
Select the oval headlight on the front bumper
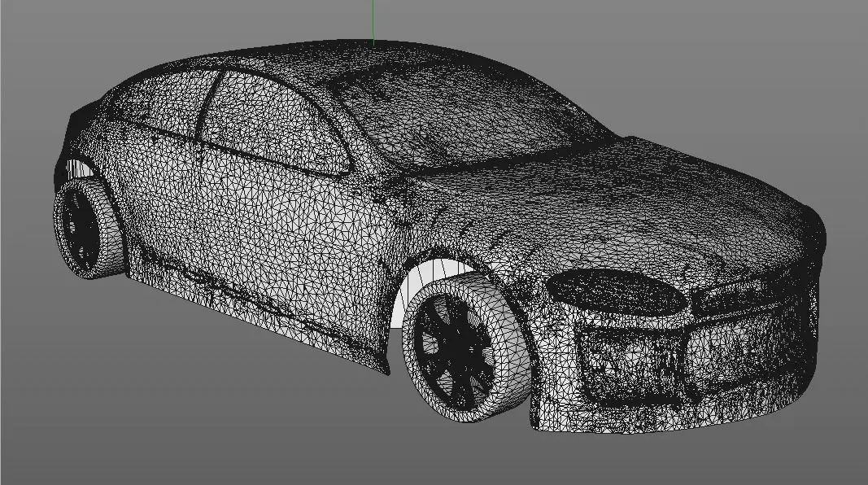point(616,292)
